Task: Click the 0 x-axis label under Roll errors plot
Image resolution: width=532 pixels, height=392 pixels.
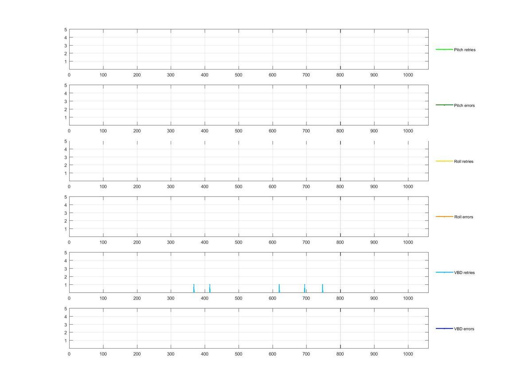Action: coord(69,242)
